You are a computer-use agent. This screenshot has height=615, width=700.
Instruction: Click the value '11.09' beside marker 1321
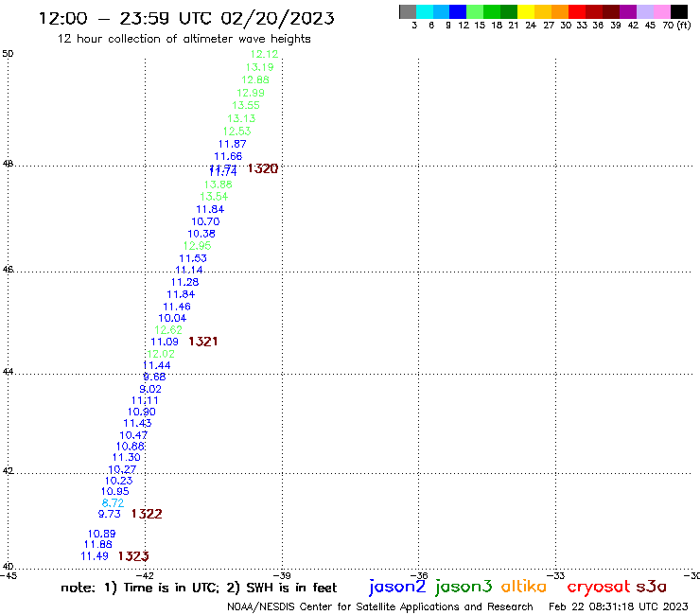coord(165,342)
